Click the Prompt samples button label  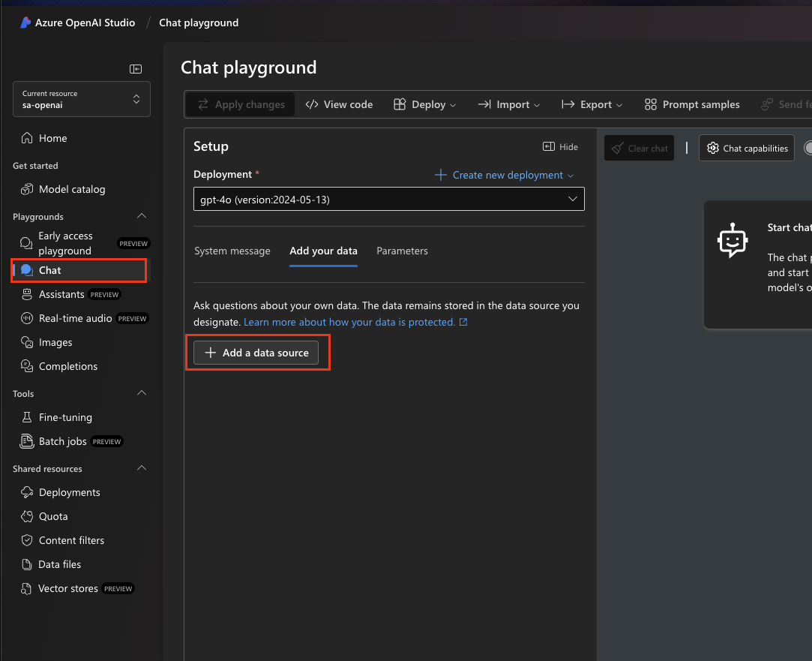701,104
